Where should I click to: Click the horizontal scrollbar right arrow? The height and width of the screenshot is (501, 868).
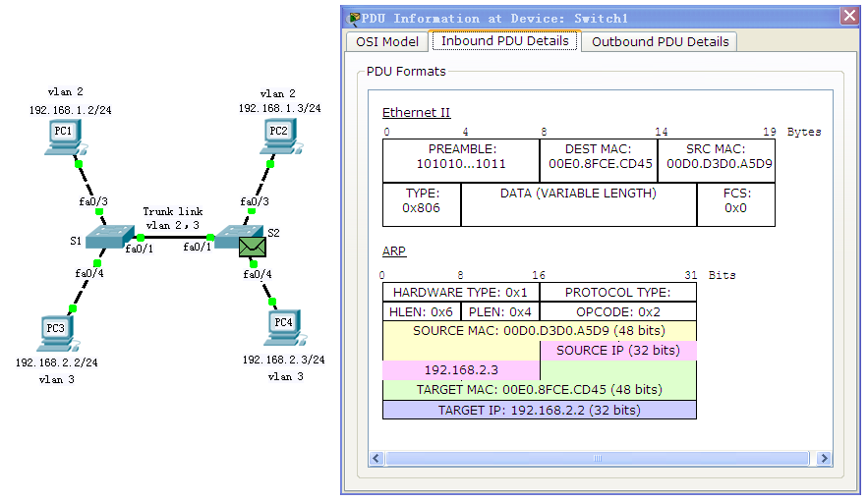point(825,459)
